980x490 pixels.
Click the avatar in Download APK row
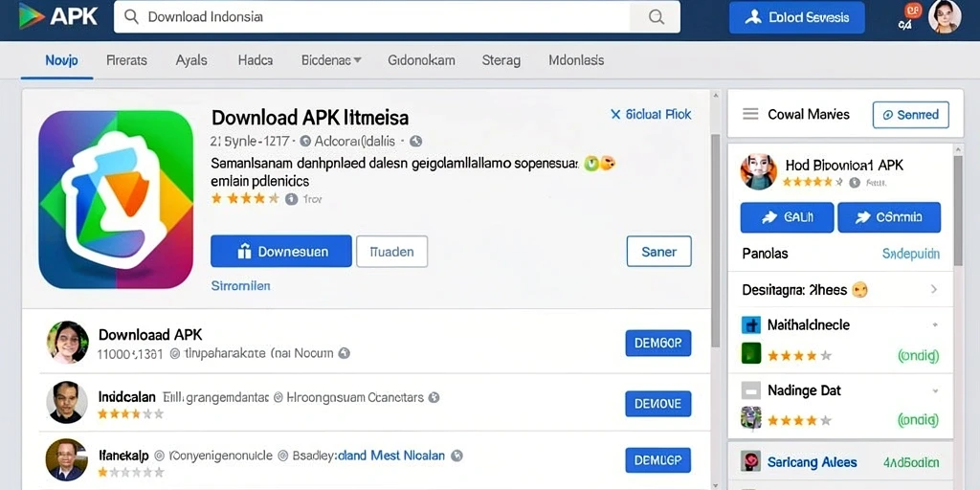[x=67, y=343]
